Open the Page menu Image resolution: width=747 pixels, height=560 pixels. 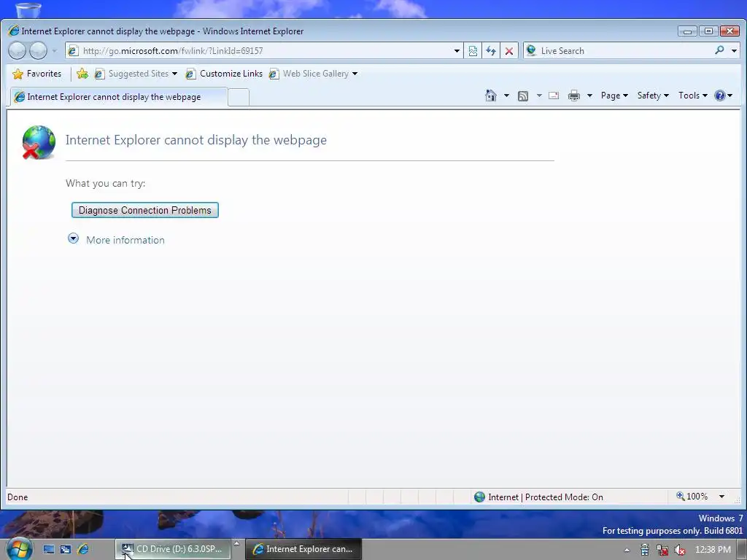[614, 96]
